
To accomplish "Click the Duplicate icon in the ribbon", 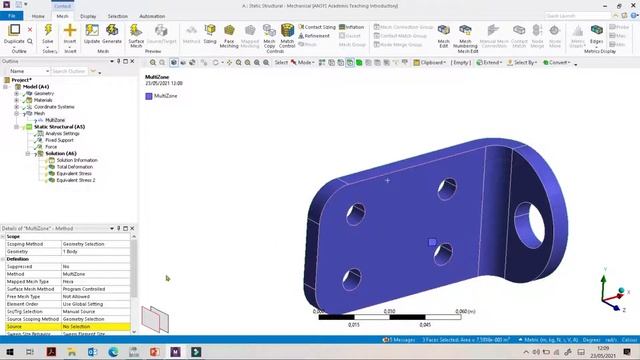I will coord(14,30).
